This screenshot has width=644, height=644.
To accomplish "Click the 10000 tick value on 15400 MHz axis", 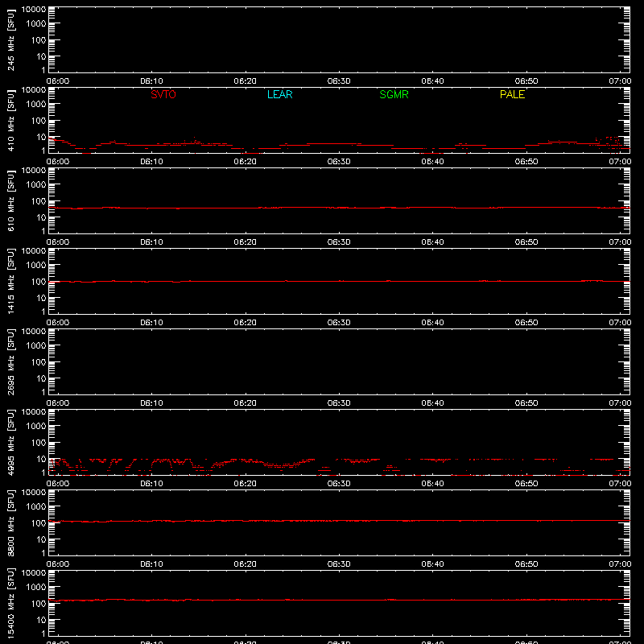I will point(34,573).
